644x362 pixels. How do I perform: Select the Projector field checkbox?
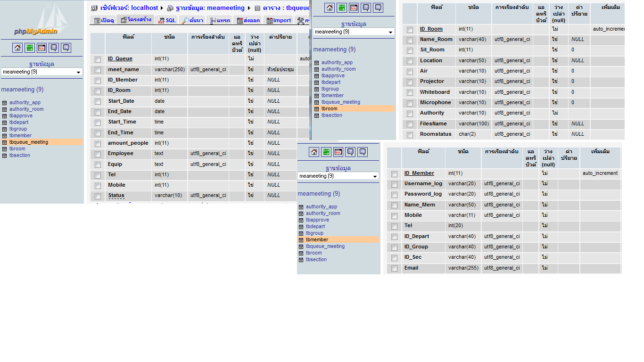[410, 82]
